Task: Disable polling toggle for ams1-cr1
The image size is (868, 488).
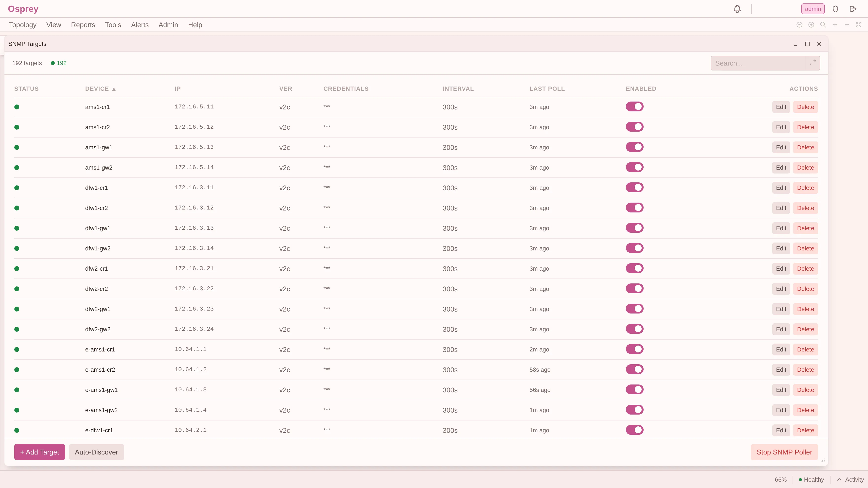Action: (634, 107)
